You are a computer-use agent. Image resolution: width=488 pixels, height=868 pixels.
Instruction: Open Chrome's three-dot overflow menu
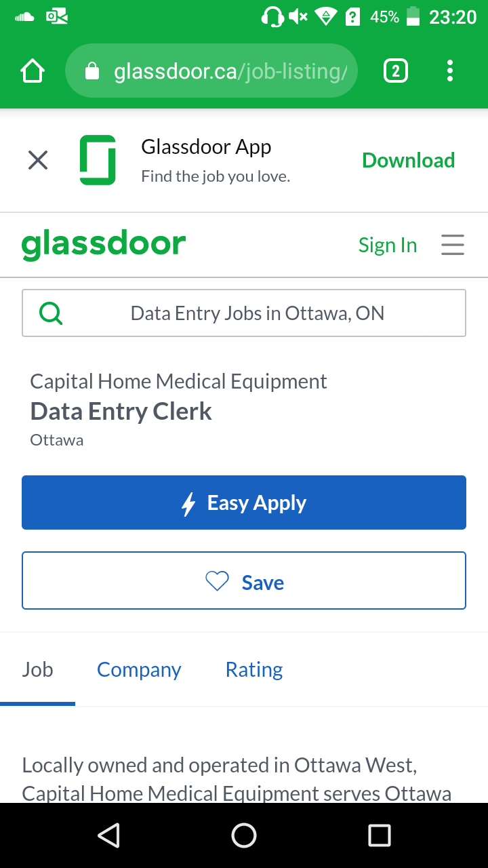(x=450, y=71)
